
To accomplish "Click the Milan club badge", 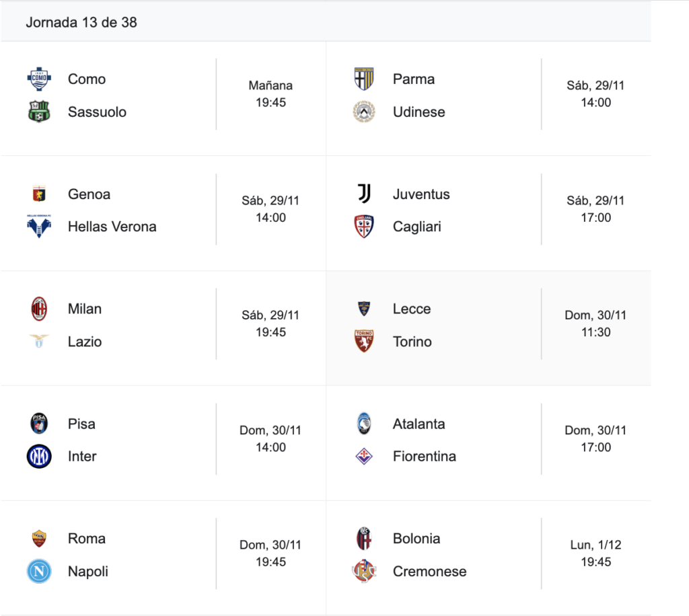I will (39, 309).
